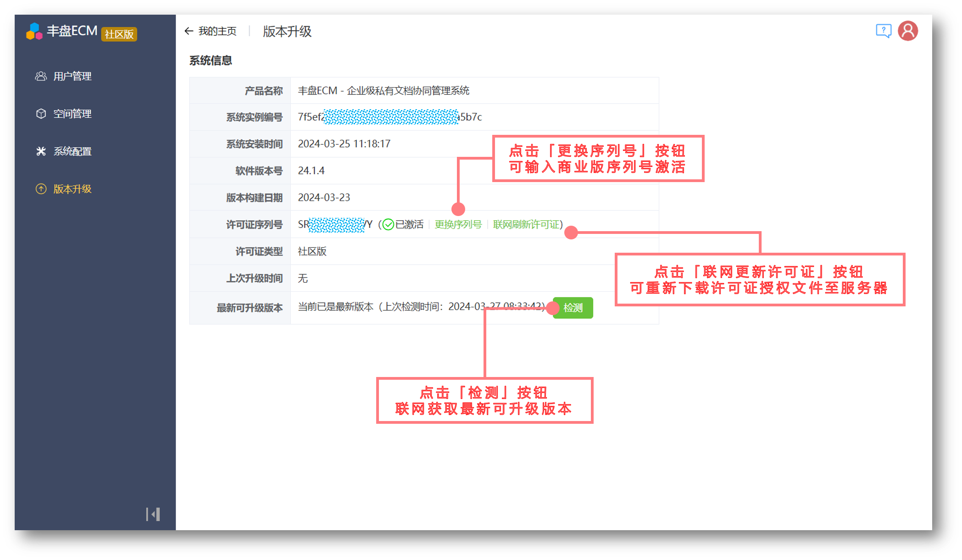Click the build date 2024-03-23
Image resolution: width=962 pixels, height=560 pixels.
pyautogui.click(x=324, y=197)
